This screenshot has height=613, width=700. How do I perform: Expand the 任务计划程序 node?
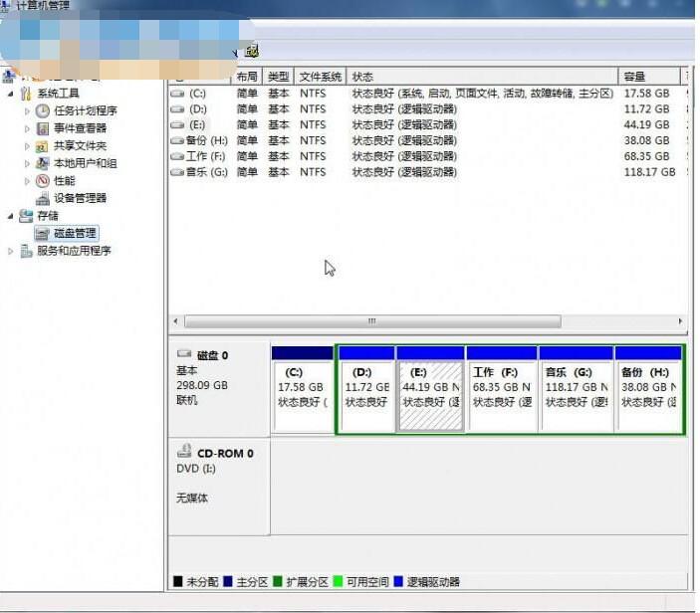click(27, 111)
